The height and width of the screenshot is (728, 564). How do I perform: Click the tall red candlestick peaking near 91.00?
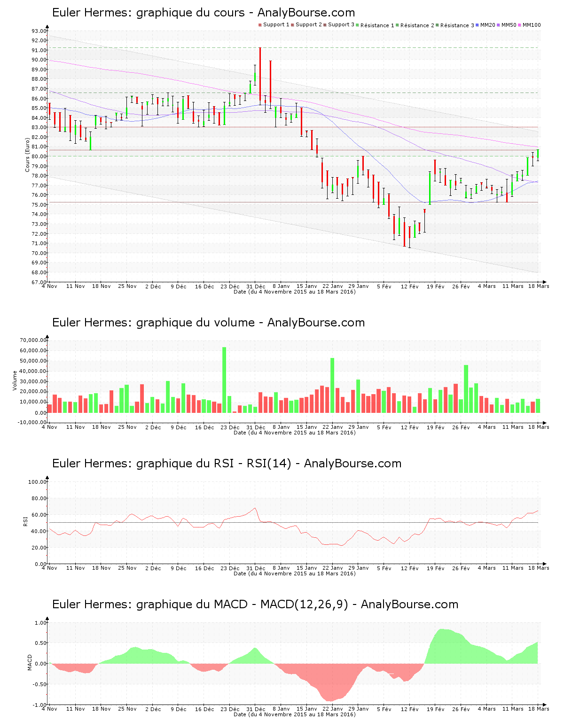click(x=260, y=76)
